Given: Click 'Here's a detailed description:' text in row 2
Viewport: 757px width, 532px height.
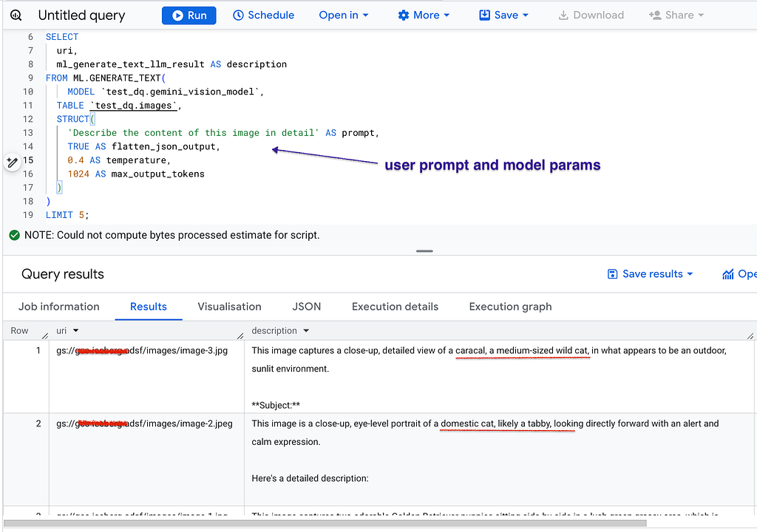Looking at the screenshot, I should point(310,478).
